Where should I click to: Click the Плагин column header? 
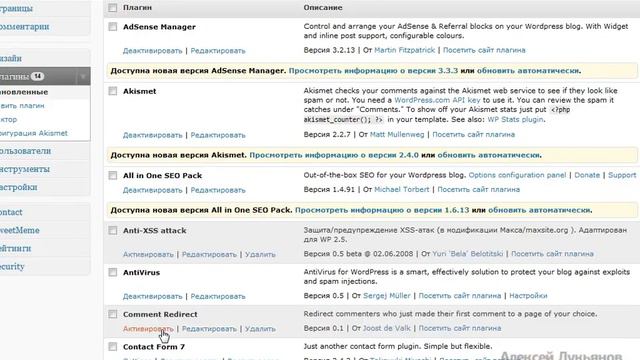[x=137, y=8]
